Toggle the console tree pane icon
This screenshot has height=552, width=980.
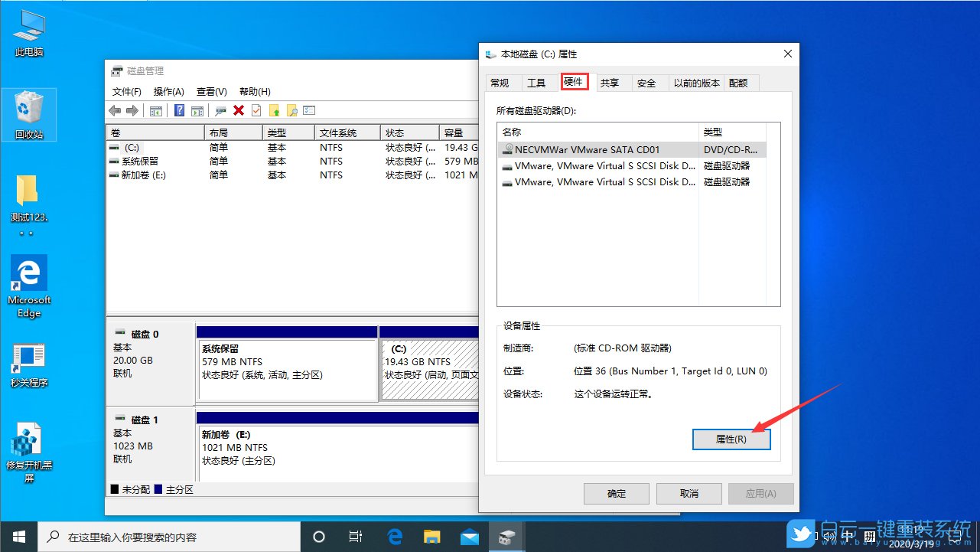(156, 109)
